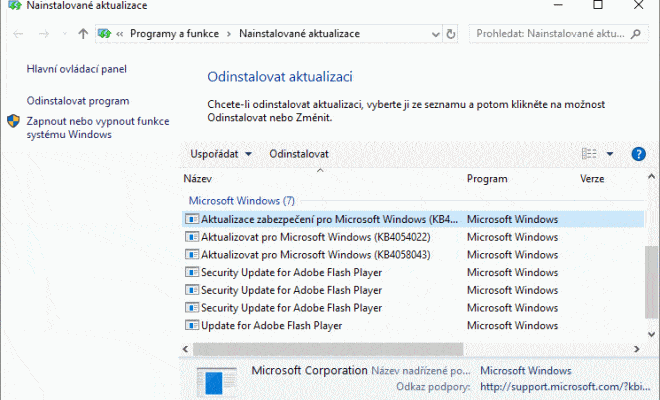Viewport: 660px width, 400px height.
Task: Open the Hlavní ovládací panel link
Action: 77,69
